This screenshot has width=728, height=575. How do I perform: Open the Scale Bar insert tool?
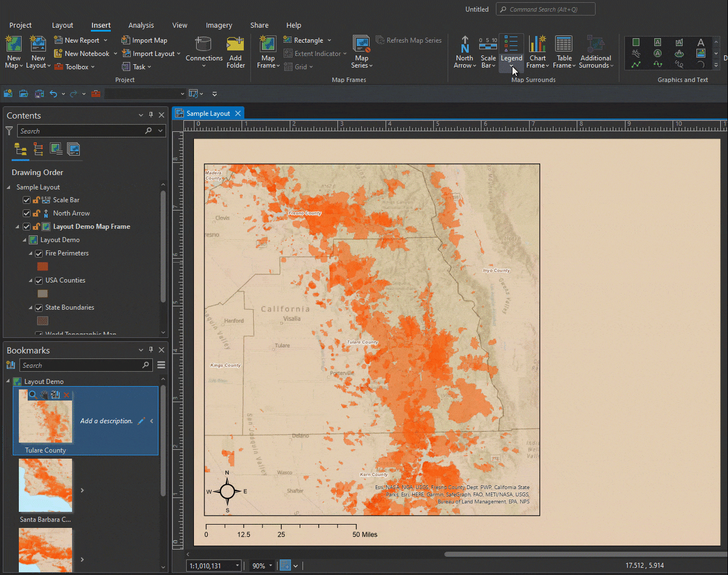(x=488, y=44)
